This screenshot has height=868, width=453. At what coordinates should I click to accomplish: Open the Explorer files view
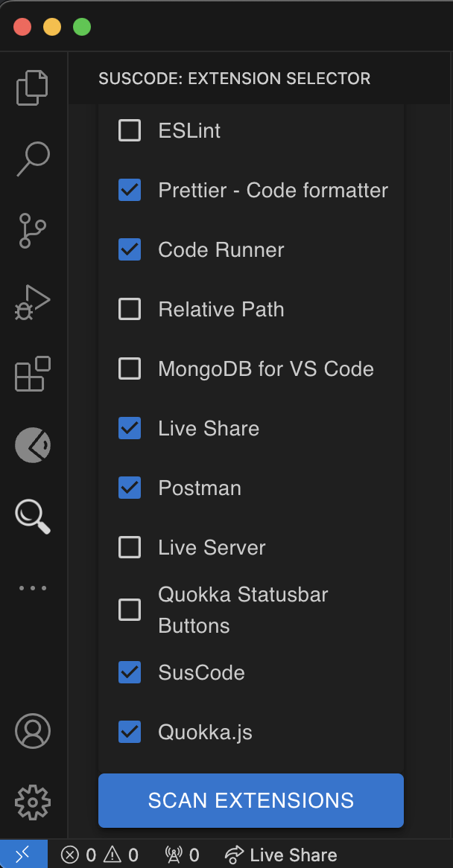click(33, 87)
